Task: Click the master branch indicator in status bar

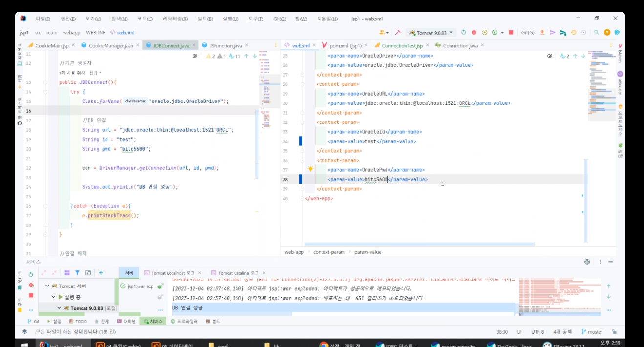Action: [592, 332]
